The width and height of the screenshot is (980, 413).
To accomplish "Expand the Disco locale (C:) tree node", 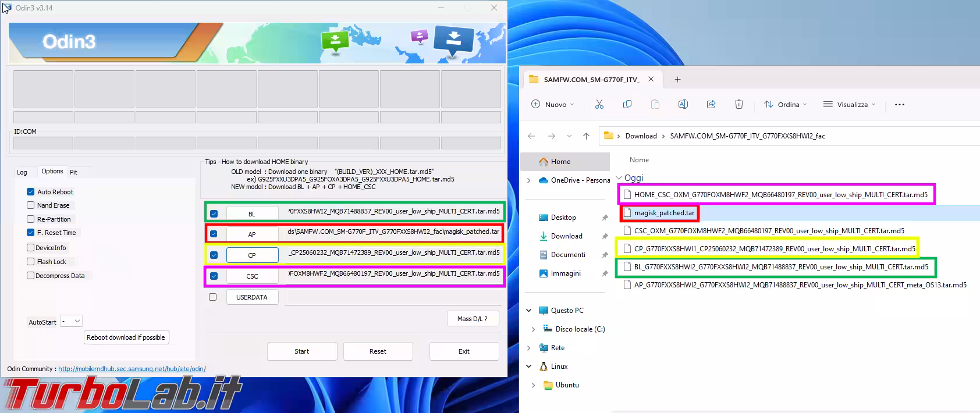I will click(x=533, y=329).
